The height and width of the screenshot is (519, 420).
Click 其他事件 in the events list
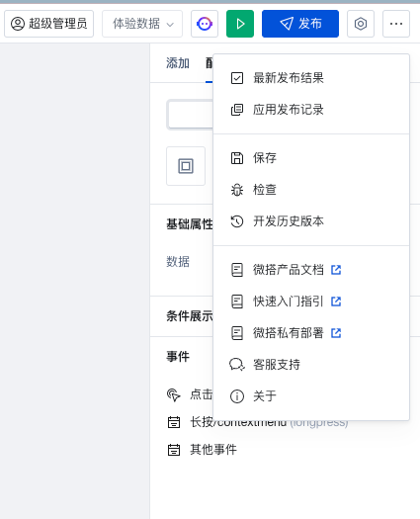click(213, 450)
